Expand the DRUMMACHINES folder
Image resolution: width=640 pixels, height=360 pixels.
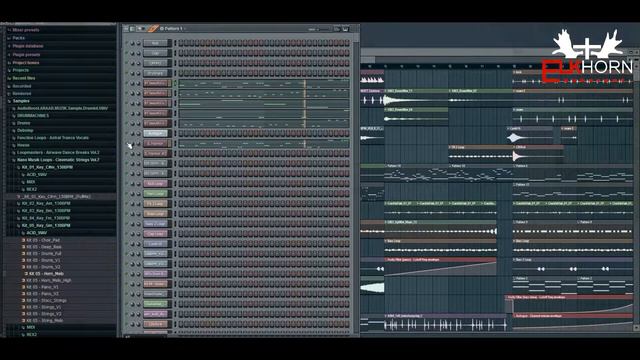[x=13, y=116]
